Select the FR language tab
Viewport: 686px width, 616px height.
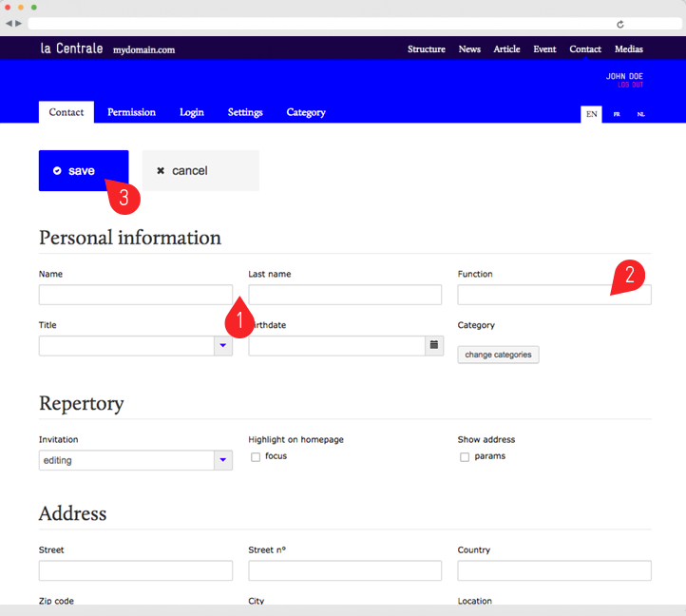617,114
